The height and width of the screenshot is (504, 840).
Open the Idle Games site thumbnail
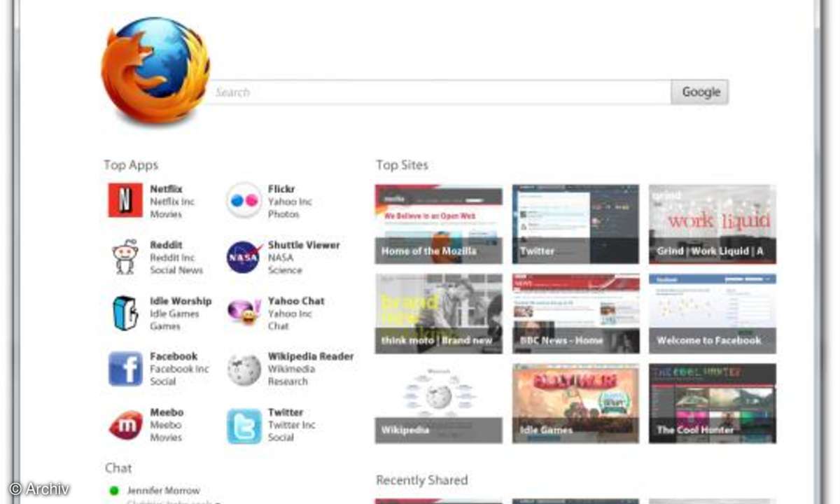[x=575, y=403]
